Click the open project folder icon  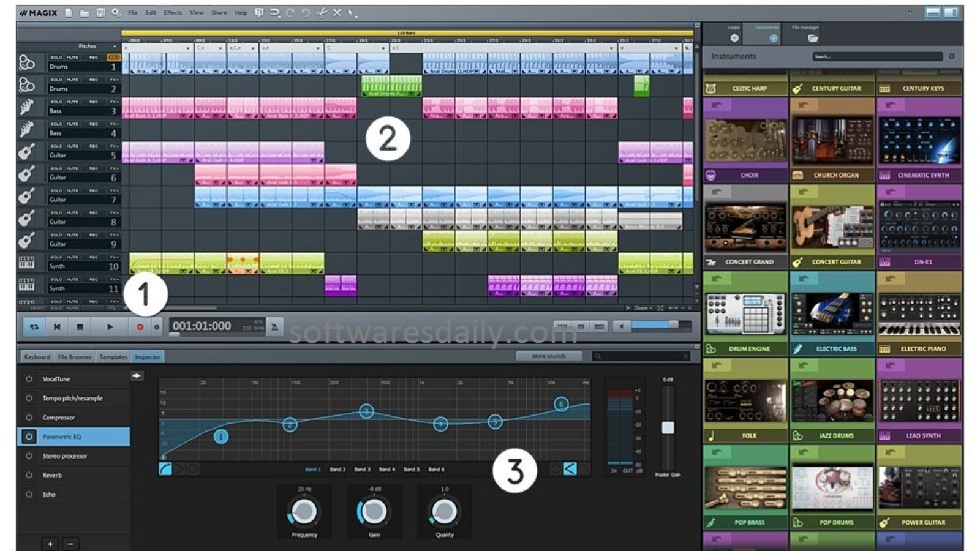[85, 12]
